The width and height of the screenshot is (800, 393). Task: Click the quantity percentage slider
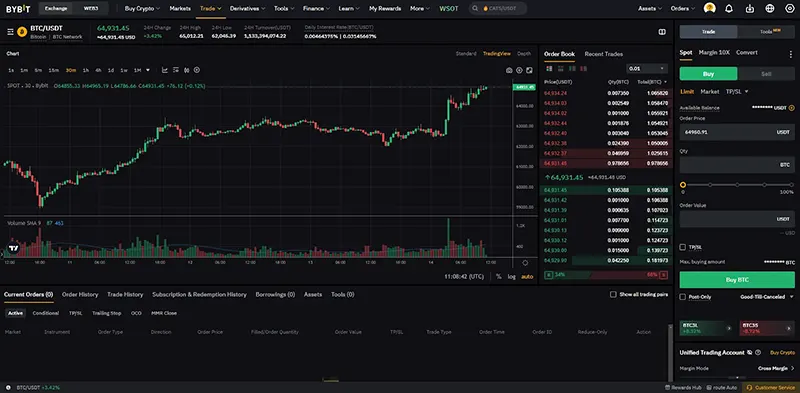tap(737, 185)
